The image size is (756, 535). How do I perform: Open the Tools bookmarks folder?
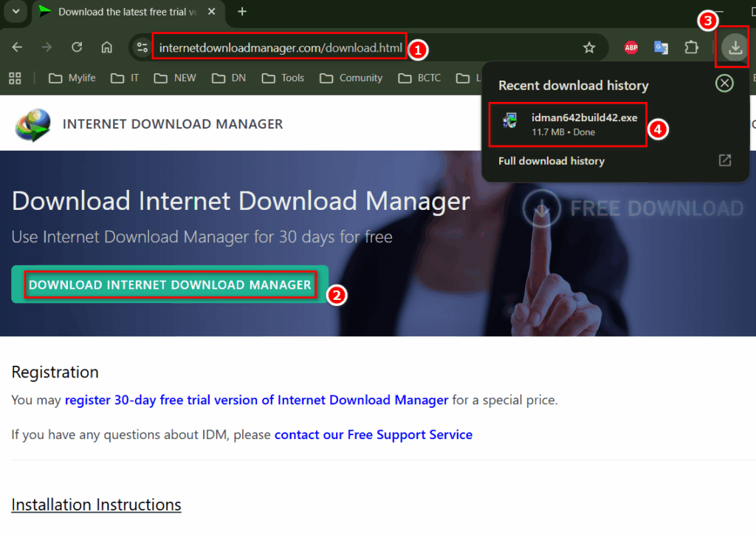[x=283, y=78]
